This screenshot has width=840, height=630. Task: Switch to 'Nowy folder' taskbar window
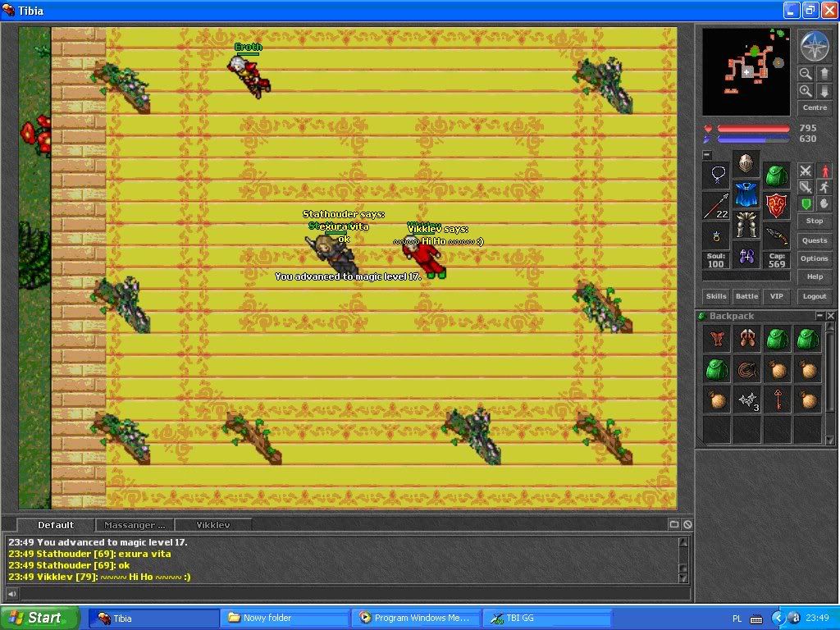(285, 618)
